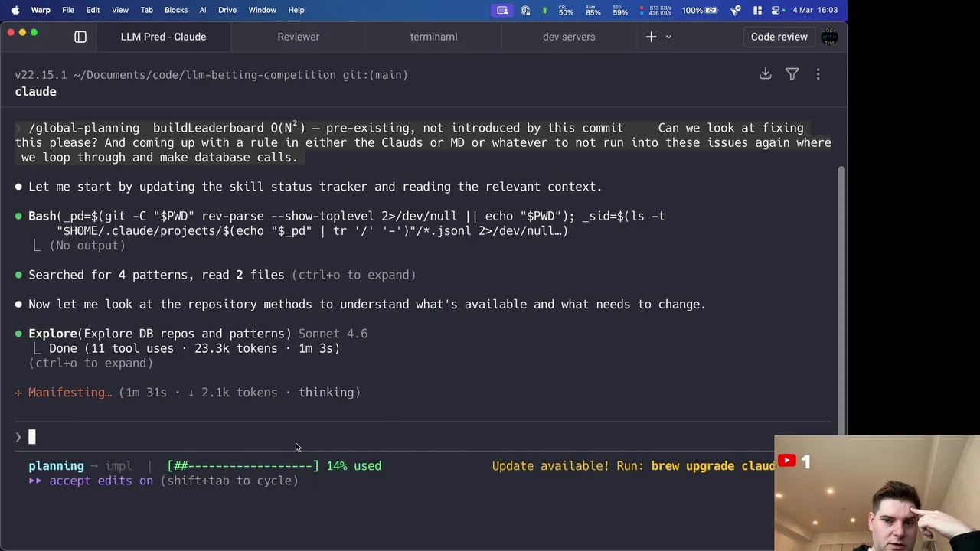980x551 pixels.
Task: Open the AI menu
Action: (x=203, y=10)
